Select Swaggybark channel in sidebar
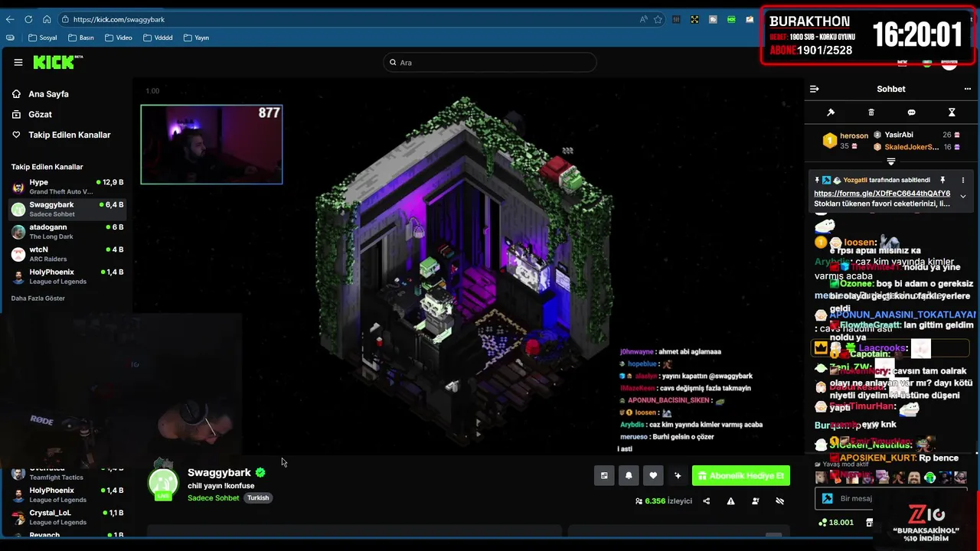The width and height of the screenshot is (980, 551). [67, 209]
